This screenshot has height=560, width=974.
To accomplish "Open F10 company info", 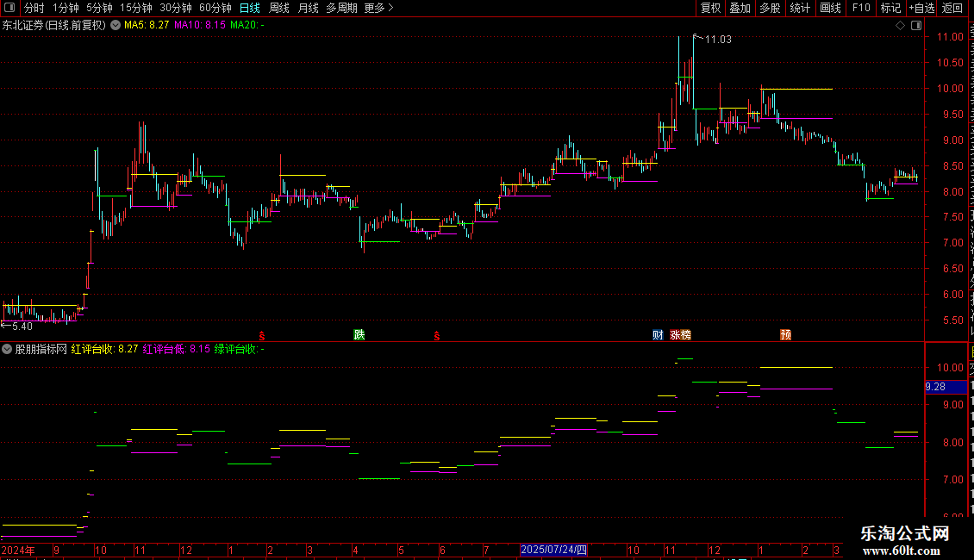I will pyautogui.click(x=861, y=8).
